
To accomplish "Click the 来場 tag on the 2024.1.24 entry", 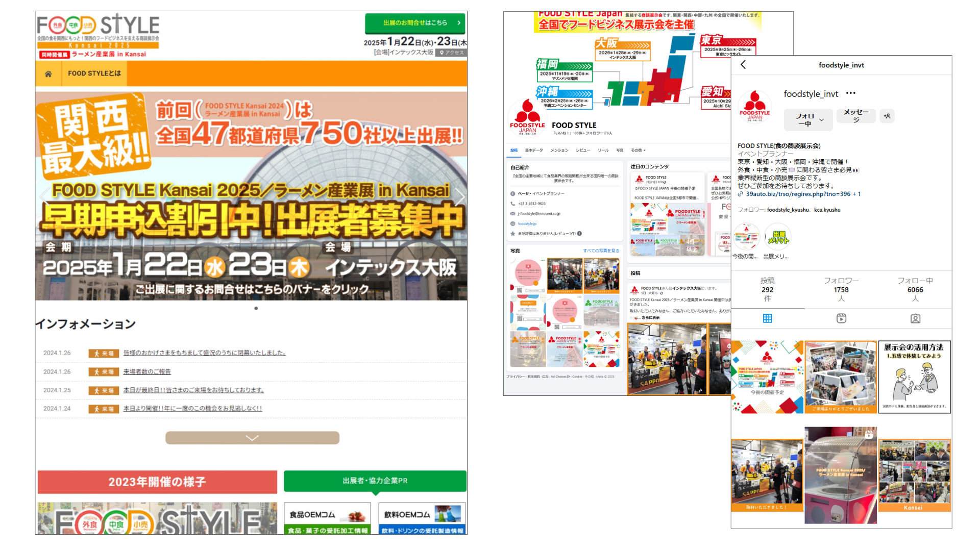I will (x=104, y=409).
